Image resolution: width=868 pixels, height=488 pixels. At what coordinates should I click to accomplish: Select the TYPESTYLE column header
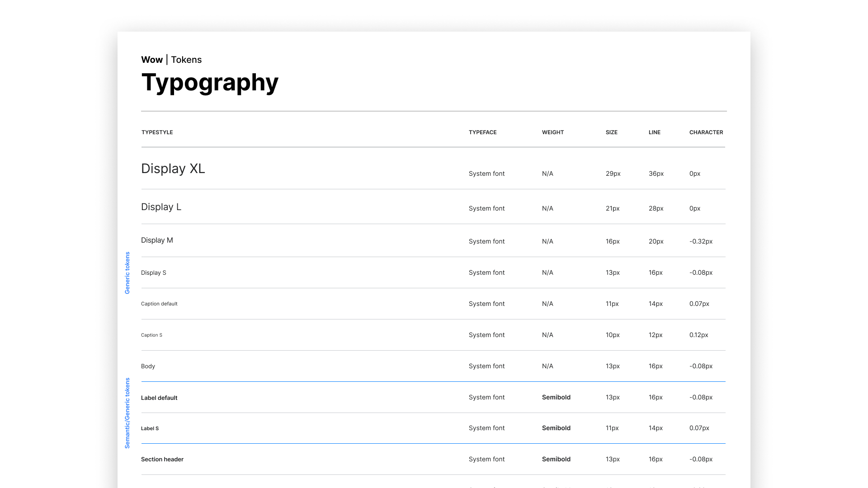pyautogui.click(x=157, y=132)
